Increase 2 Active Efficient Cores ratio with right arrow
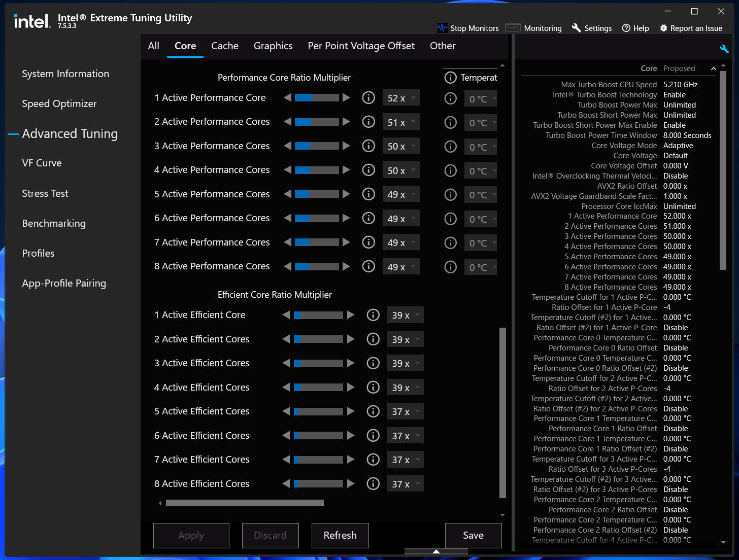Viewport: 739px width, 560px height. [x=351, y=339]
